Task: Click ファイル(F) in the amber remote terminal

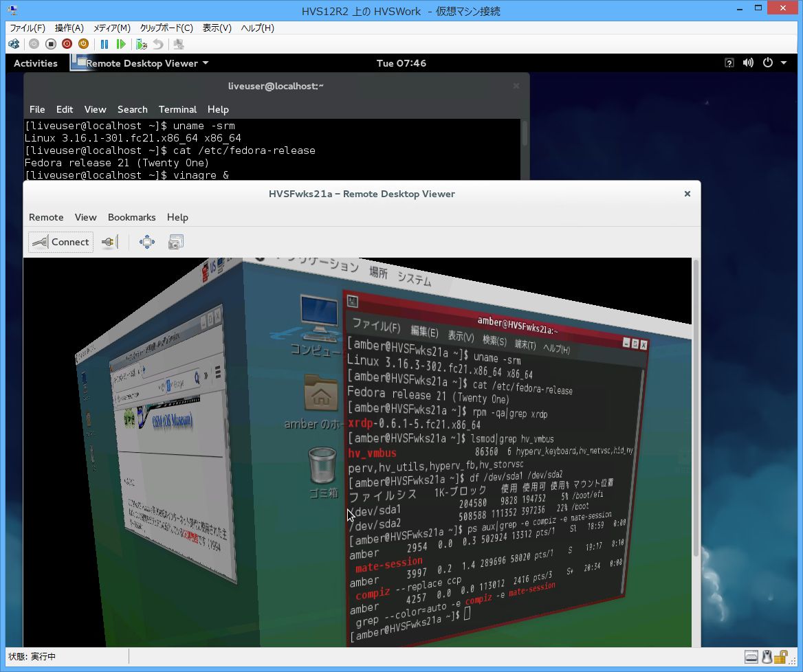Action: 377,326
